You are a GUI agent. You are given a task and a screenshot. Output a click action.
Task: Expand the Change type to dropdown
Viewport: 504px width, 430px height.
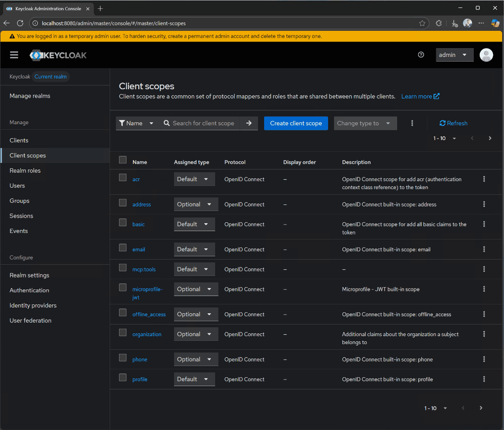[365, 123]
